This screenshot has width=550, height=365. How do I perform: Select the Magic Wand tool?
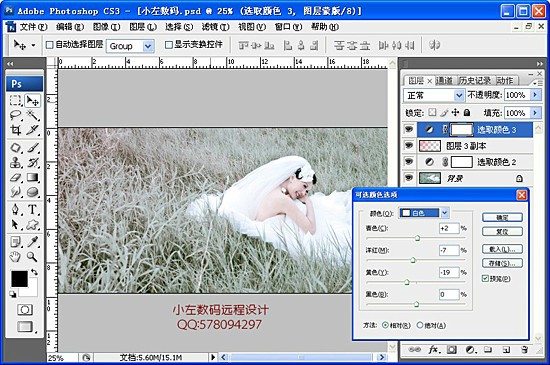(x=33, y=115)
